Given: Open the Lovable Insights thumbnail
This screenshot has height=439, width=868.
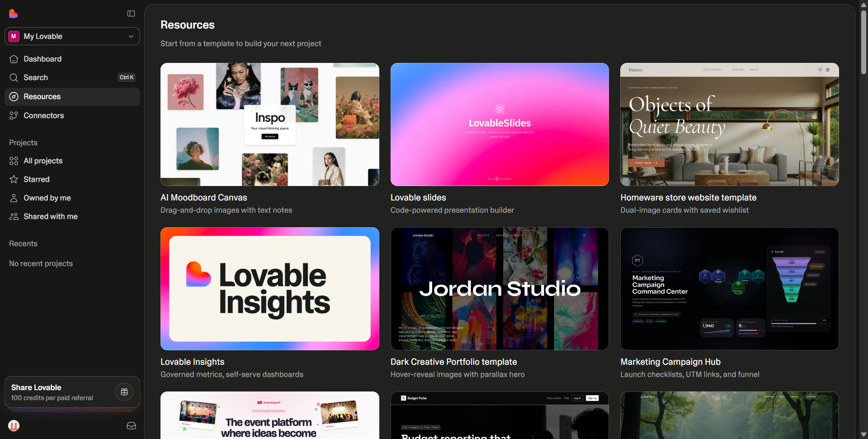Looking at the screenshot, I should pos(270,289).
